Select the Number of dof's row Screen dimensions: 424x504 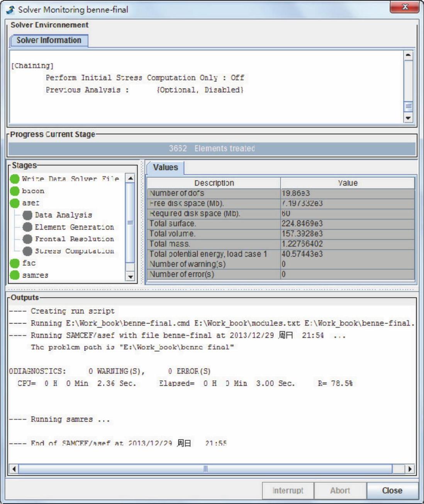pyautogui.click(x=214, y=193)
